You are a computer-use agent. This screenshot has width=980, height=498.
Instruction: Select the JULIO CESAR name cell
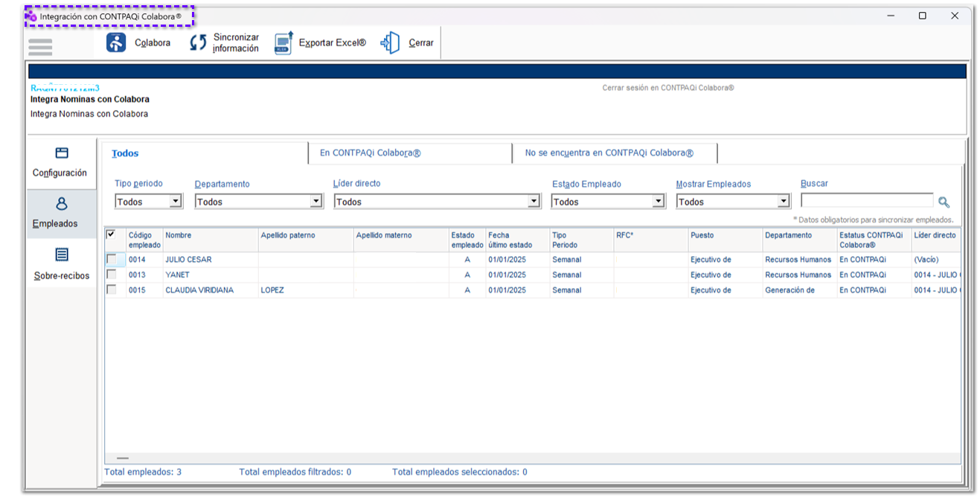tap(211, 260)
